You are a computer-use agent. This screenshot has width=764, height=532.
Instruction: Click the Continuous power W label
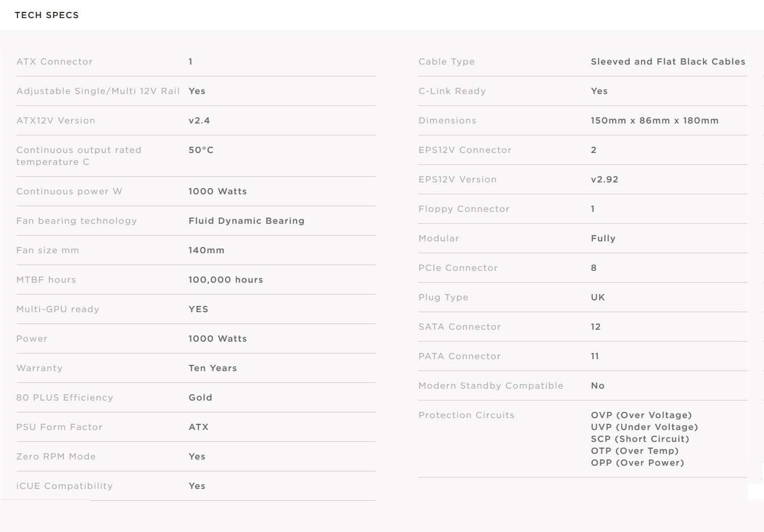(x=69, y=191)
